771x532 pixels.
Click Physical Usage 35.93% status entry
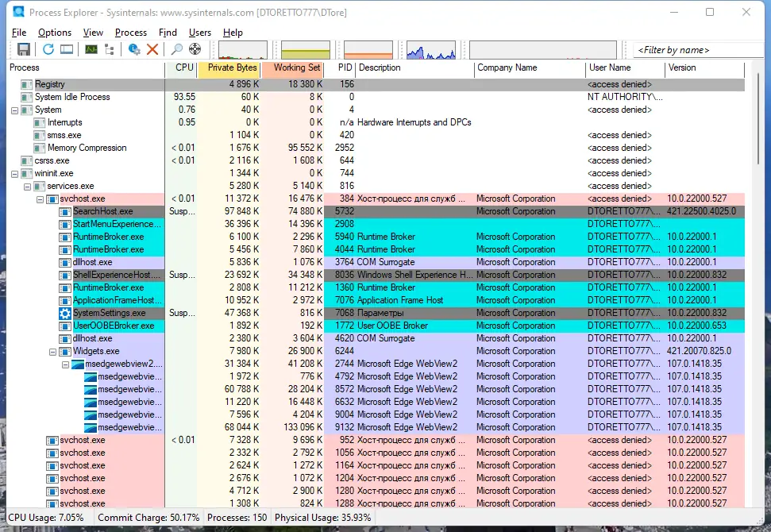pos(322,518)
